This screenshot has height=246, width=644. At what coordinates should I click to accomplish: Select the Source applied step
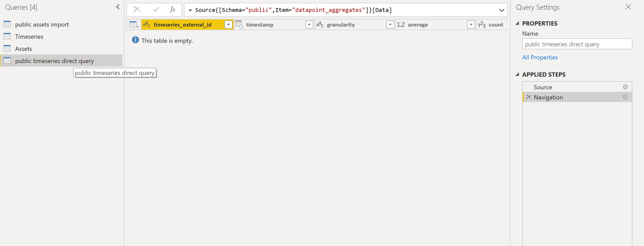[543, 87]
